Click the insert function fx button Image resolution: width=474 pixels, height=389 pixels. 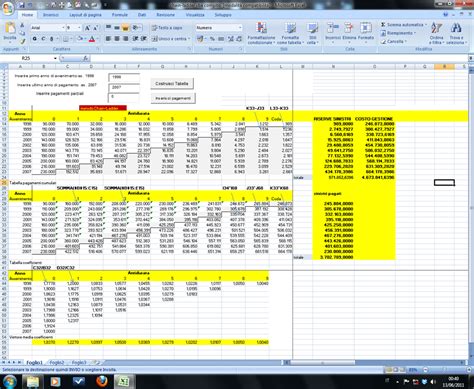86,58
